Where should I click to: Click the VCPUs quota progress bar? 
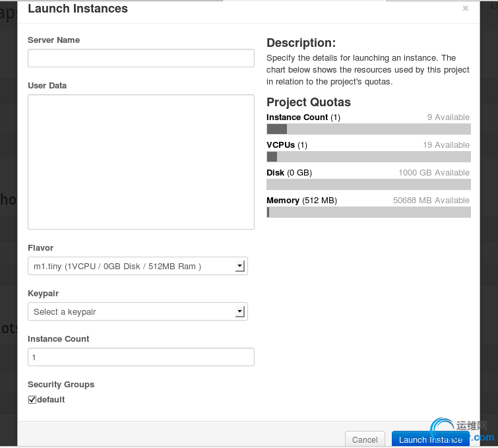(x=369, y=156)
